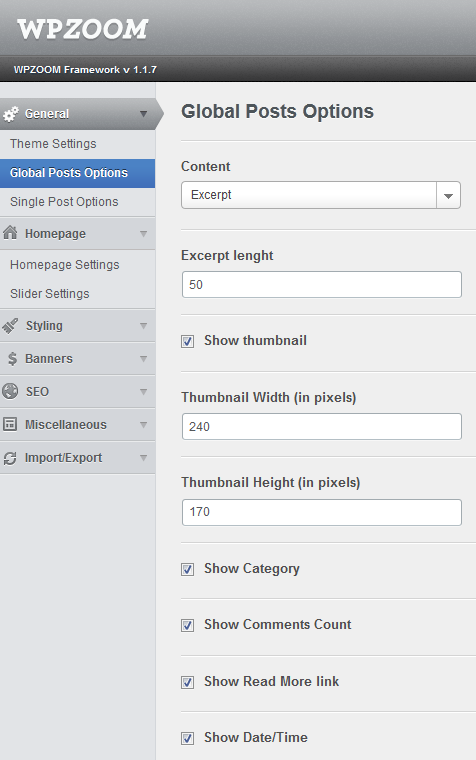Select Single Post Options menu item

(x=64, y=202)
